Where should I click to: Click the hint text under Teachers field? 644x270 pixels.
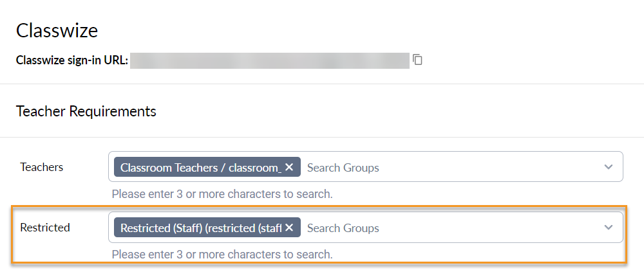pos(222,194)
